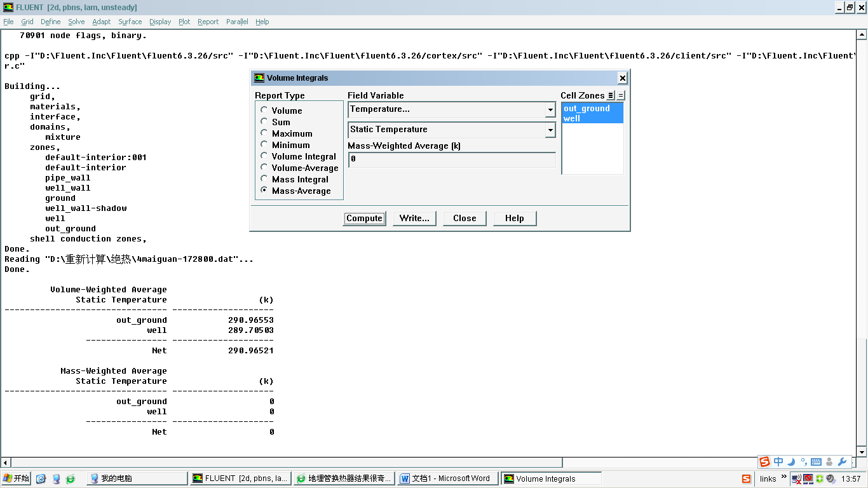Click the Internet Explorer quick launch icon
868x488 pixels.
(71, 478)
